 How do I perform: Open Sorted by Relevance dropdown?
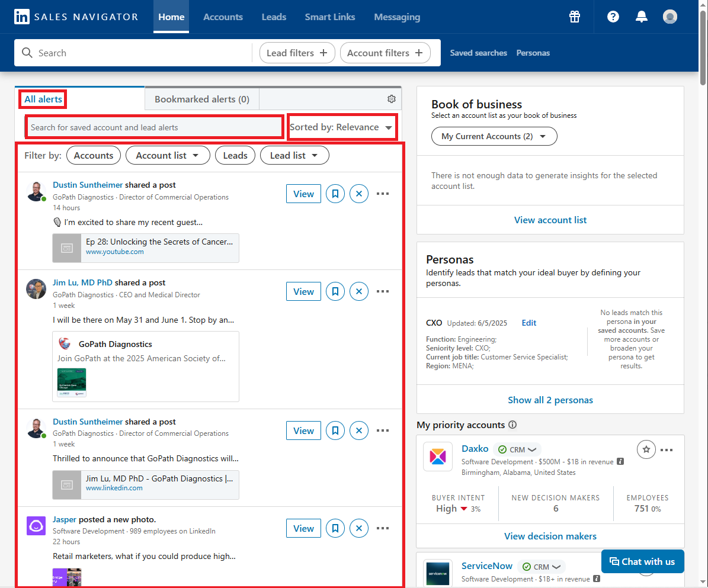(x=342, y=127)
